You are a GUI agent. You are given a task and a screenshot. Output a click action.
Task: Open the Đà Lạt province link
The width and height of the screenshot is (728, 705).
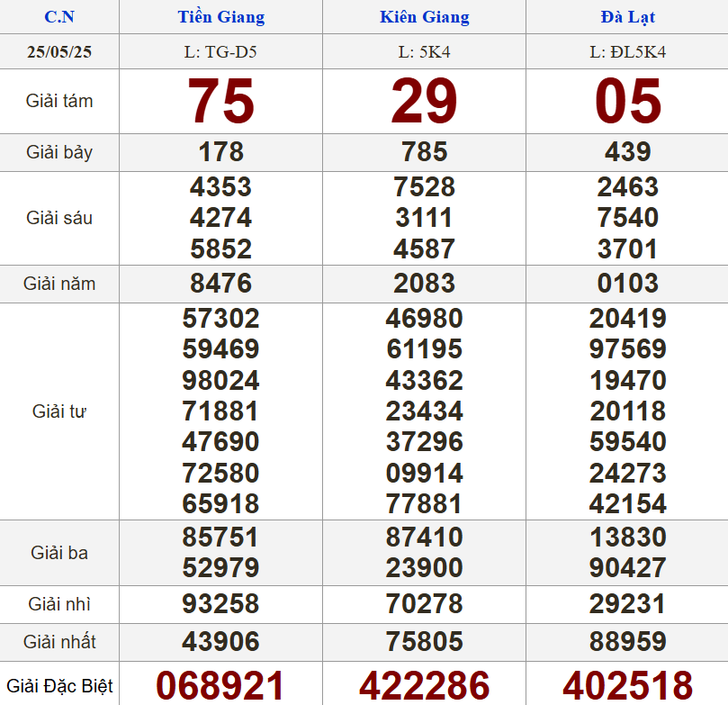(x=627, y=17)
